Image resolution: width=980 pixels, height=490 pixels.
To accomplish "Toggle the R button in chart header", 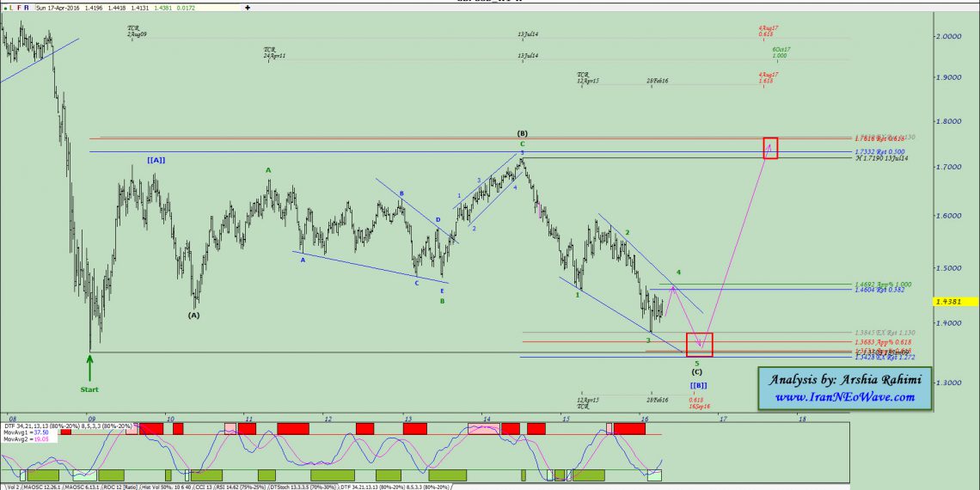I will (x=26, y=7).
